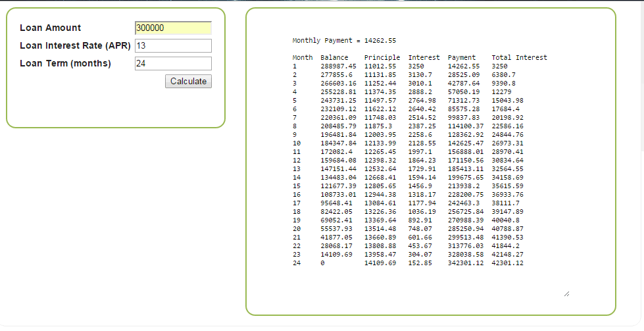The width and height of the screenshot is (644, 331).
Task: Click the 'Payment' column header
Action: (x=462, y=57)
